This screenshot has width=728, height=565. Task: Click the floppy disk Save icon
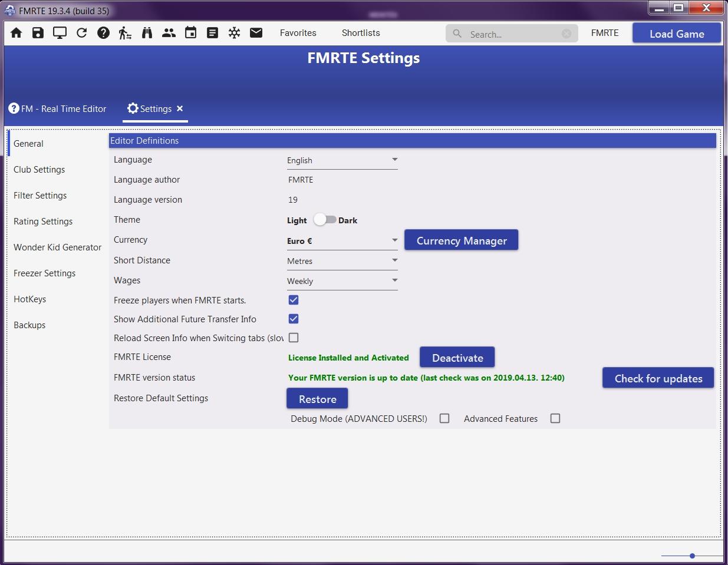click(x=38, y=33)
